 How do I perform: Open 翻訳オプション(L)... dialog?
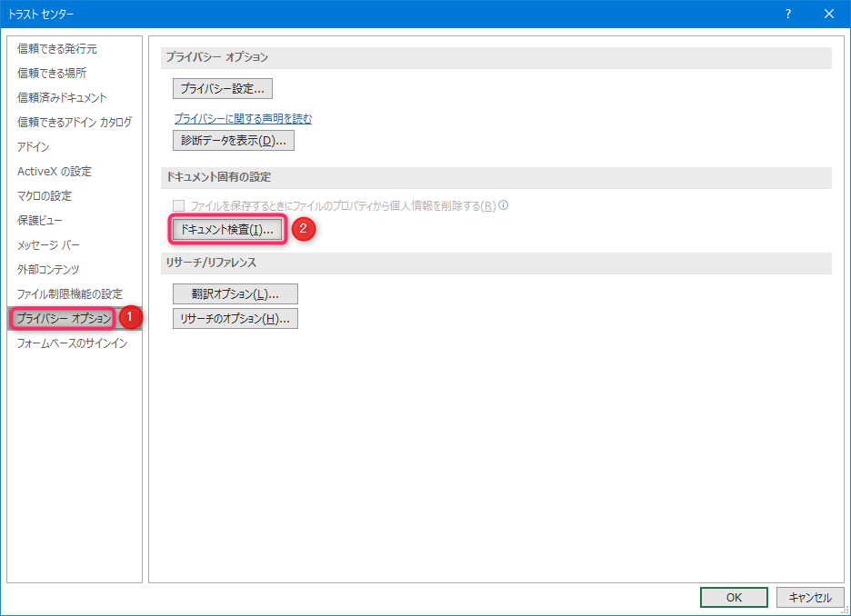coord(235,293)
